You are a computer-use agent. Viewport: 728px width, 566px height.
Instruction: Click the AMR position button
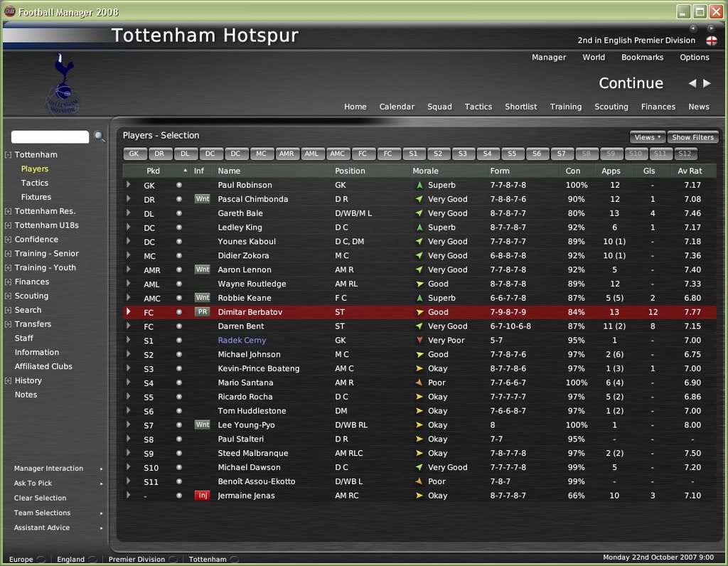point(287,154)
